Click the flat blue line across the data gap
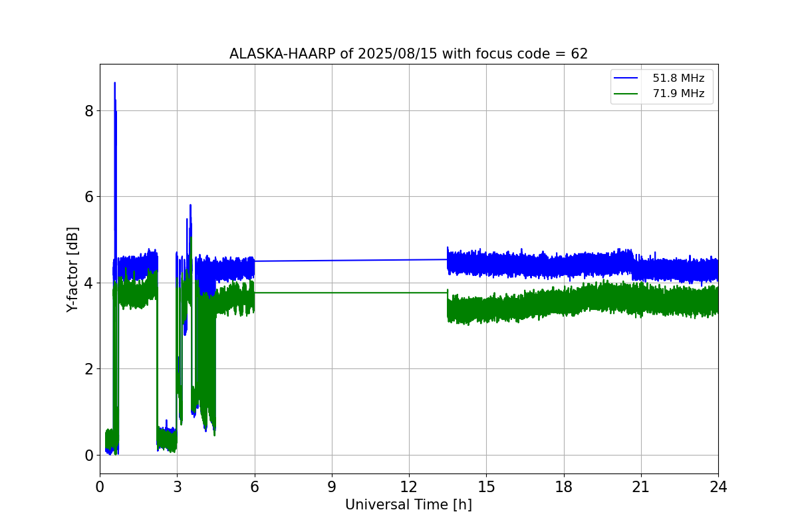 pyautogui.click(x=351, y=260)
